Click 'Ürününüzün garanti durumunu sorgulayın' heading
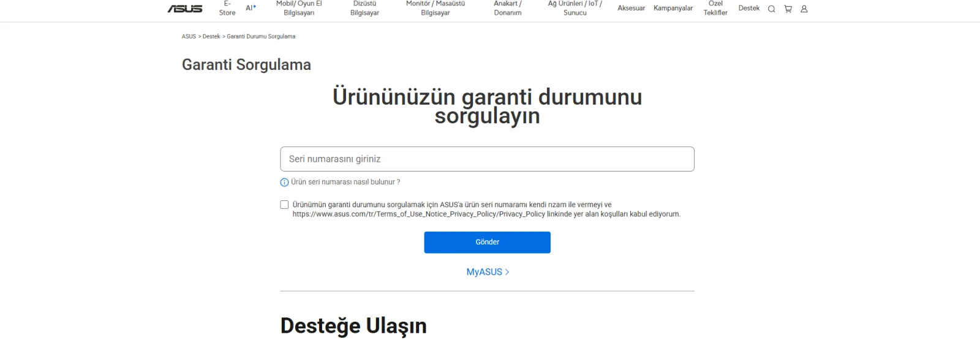 click(x=487, y=106)
